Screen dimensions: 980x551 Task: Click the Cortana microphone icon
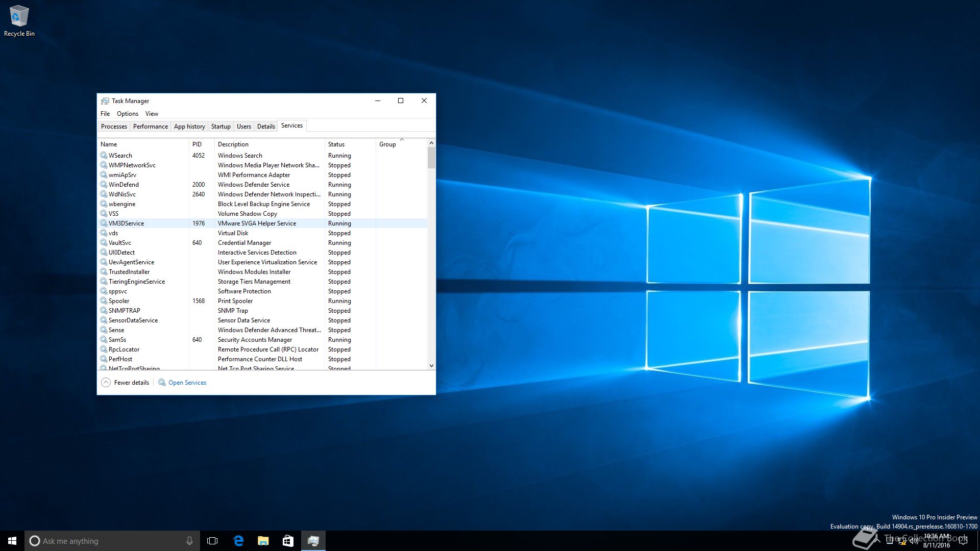coord(189,541)
